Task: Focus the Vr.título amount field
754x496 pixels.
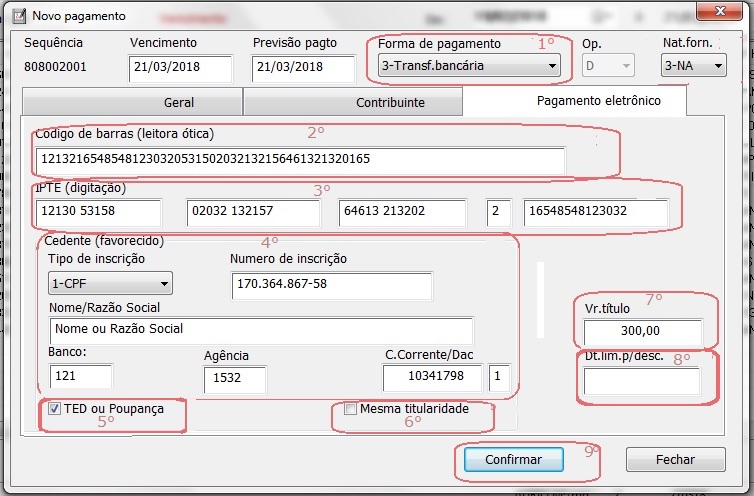Action: point(643,332)
